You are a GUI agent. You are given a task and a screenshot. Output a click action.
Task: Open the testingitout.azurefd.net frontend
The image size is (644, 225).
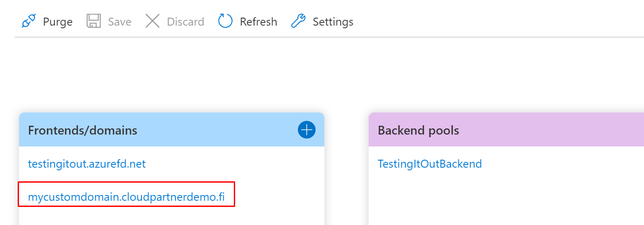[x=87, y=164]
